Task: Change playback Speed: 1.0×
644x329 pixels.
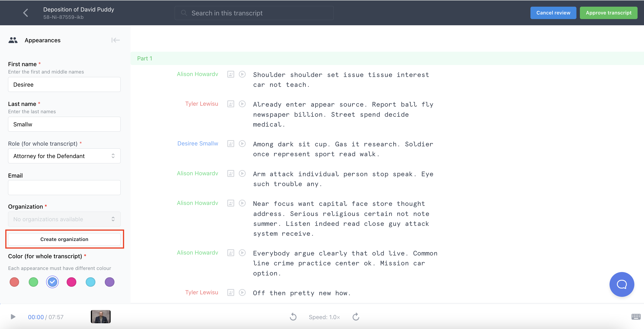Action: point(324,317)
